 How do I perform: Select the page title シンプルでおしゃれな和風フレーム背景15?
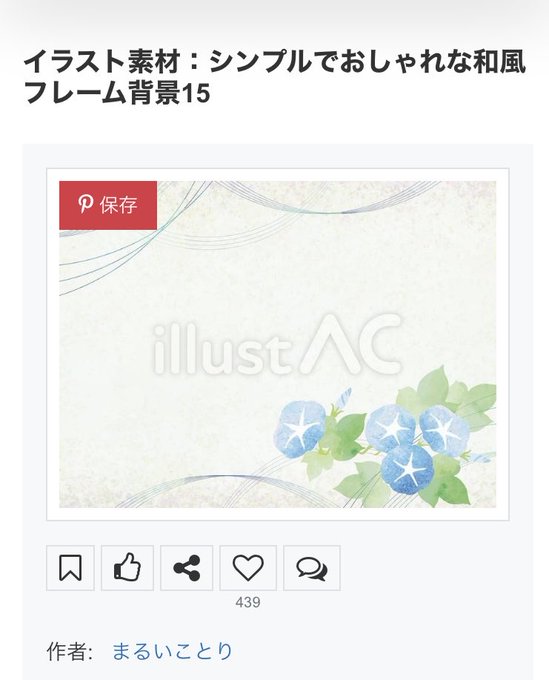274,76
